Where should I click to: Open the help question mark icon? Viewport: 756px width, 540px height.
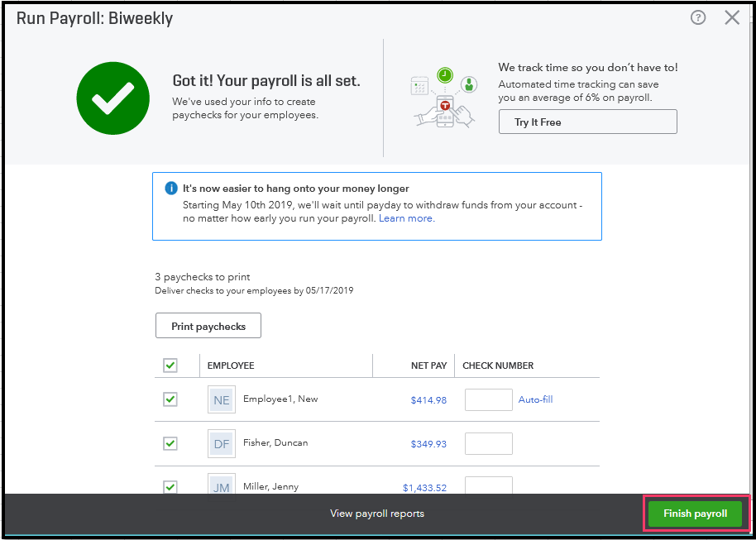[x=698, y=17]
